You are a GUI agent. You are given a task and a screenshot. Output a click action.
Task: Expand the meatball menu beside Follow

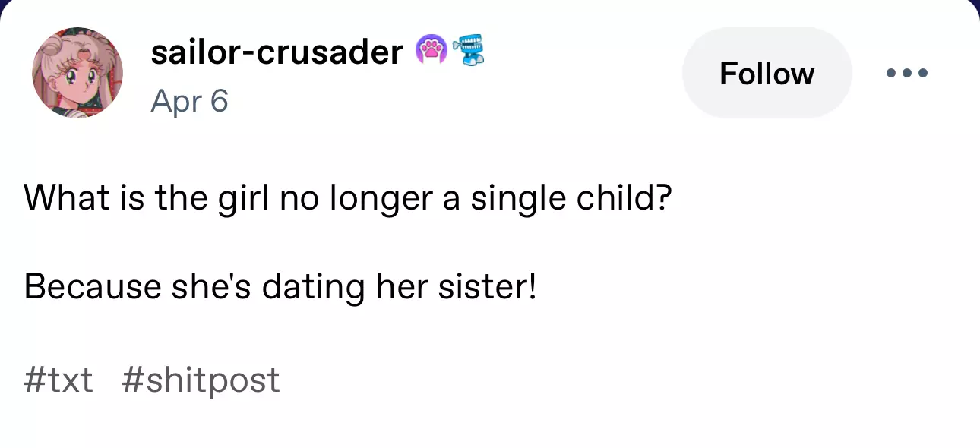tap(907, 74)
